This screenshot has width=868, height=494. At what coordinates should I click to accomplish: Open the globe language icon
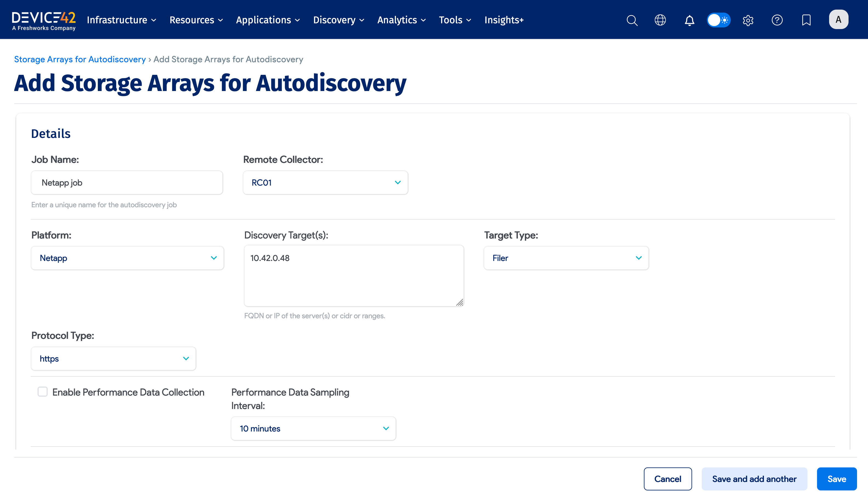pyautogui.click(x=660, y=20)
